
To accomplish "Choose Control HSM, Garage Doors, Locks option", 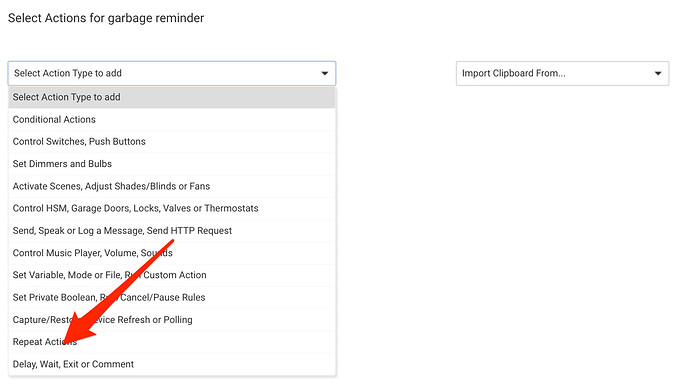I will 172,208.
